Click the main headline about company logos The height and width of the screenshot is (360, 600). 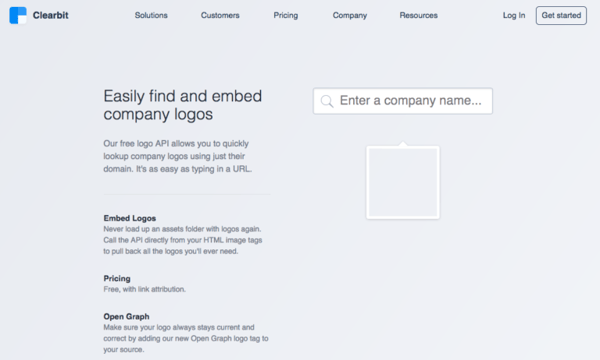pyautogui.click(x=183, y=105)
